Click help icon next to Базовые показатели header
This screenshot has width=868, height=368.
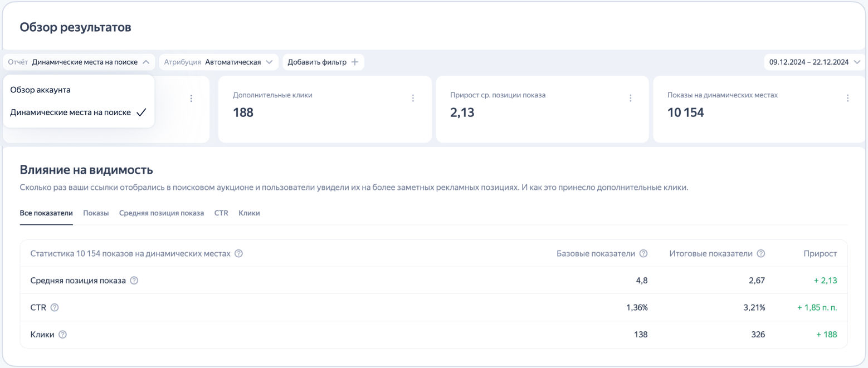tap(643, 253)
